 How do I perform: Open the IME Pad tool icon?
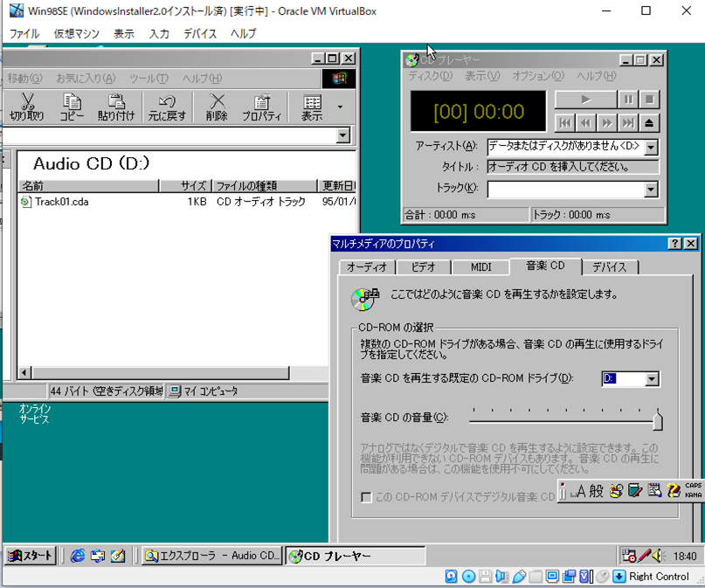click(x=616, y=491)
